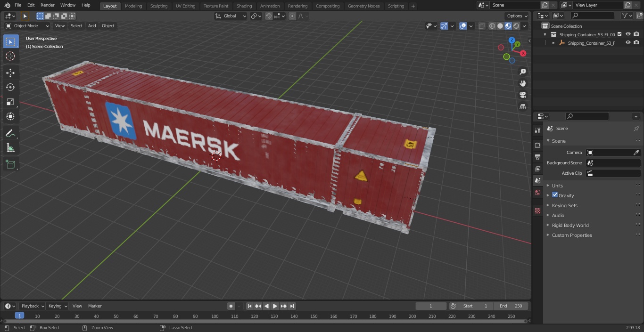The width and height of the screenshot is (644, 332).
Task: Open the outliner filter dropdown
Action: coord(627,16)
